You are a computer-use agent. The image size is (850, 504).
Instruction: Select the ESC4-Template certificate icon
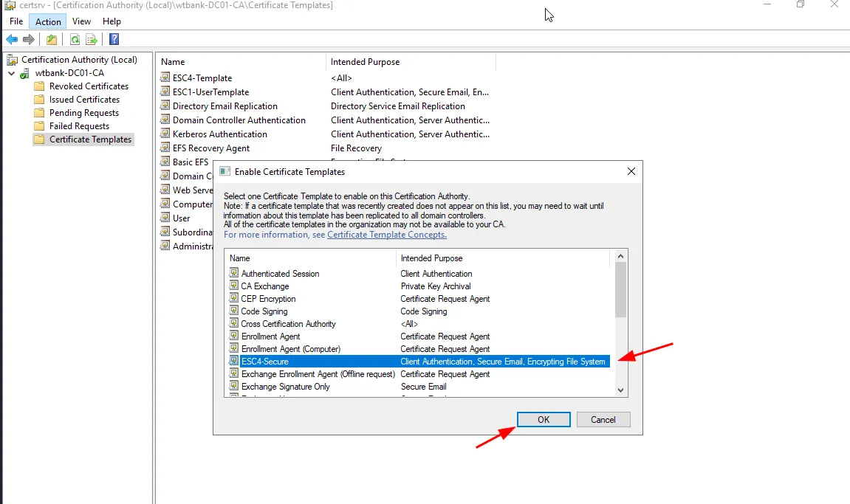[165, 78]
